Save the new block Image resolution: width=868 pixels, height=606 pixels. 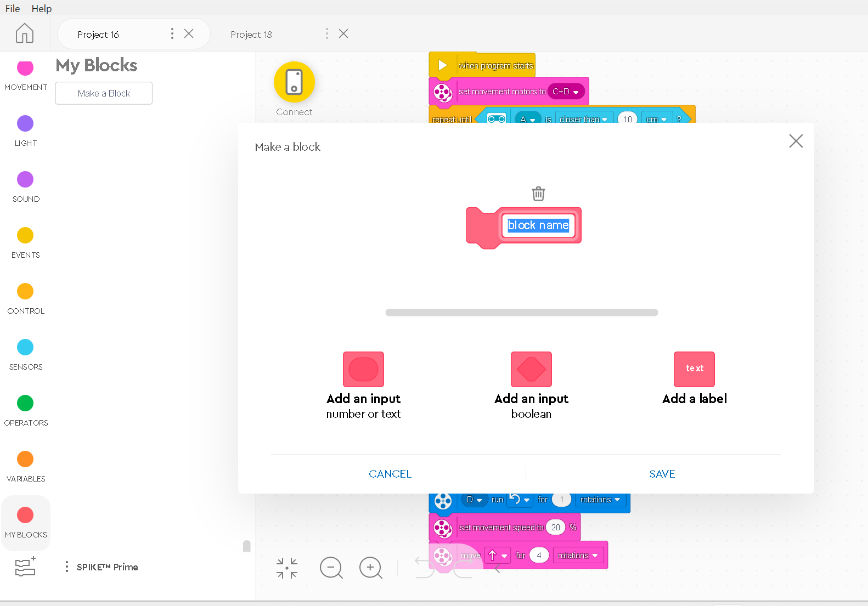662,474
